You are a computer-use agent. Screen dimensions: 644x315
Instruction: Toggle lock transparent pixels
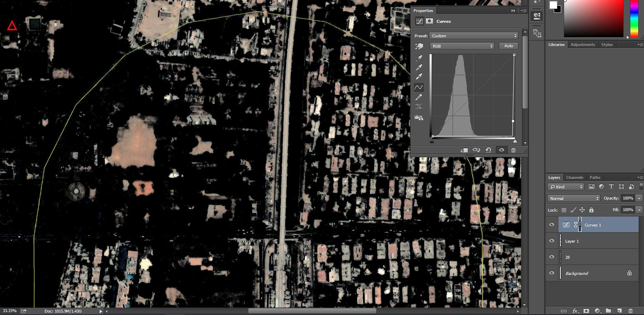pyautogui.click(x=564, y=210)
